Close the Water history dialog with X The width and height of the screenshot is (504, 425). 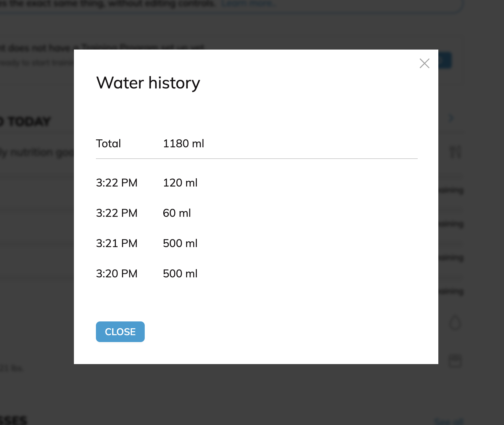point(425,63)
